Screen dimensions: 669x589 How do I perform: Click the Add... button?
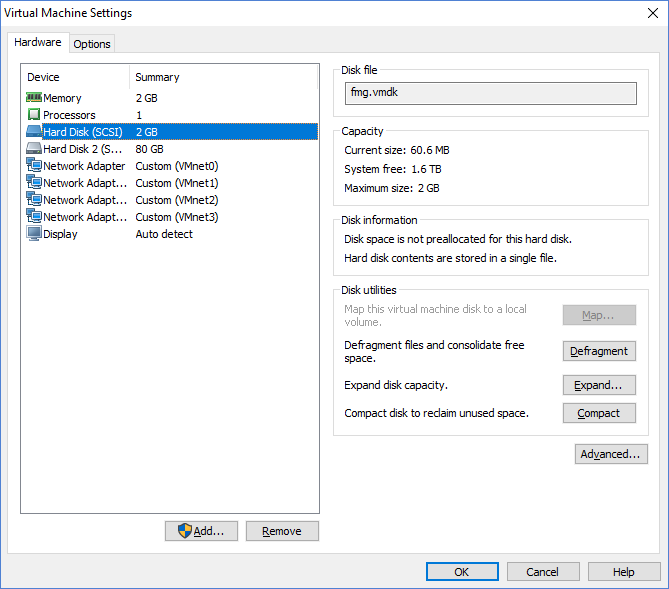point(201,531)
